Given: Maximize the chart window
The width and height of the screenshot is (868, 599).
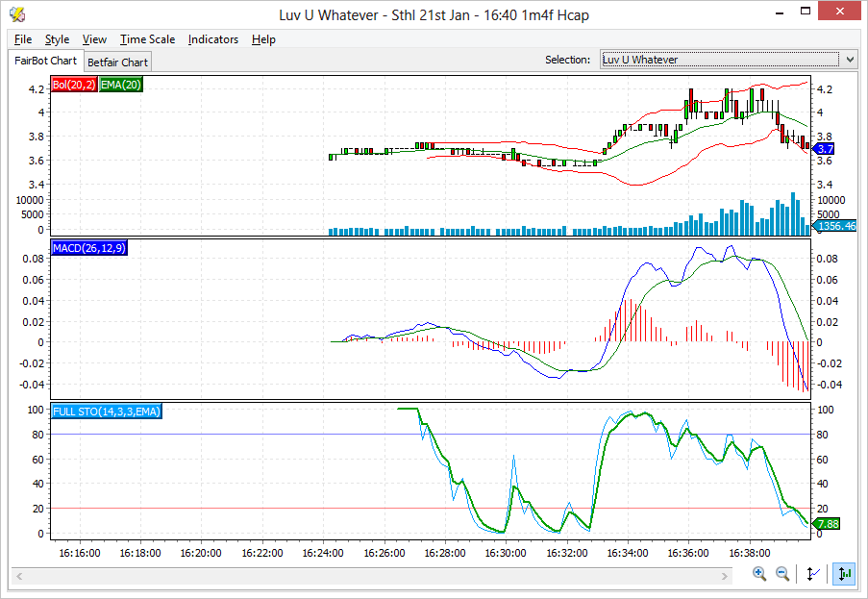Looking at the screenshot, I should [806, 12].
